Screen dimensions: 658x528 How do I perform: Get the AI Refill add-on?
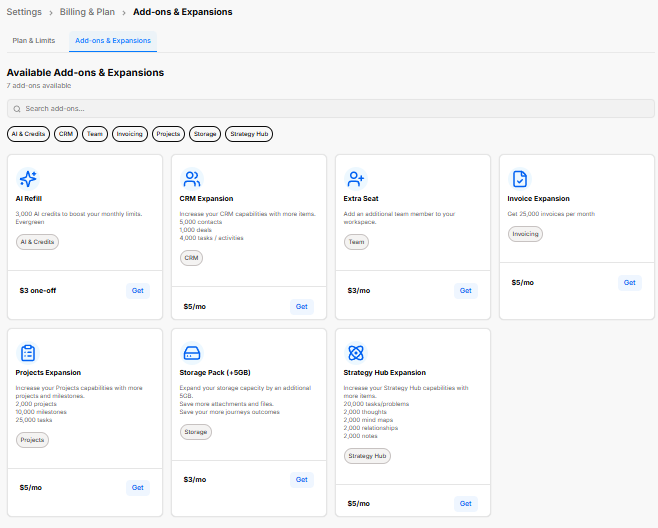point(138,290)
